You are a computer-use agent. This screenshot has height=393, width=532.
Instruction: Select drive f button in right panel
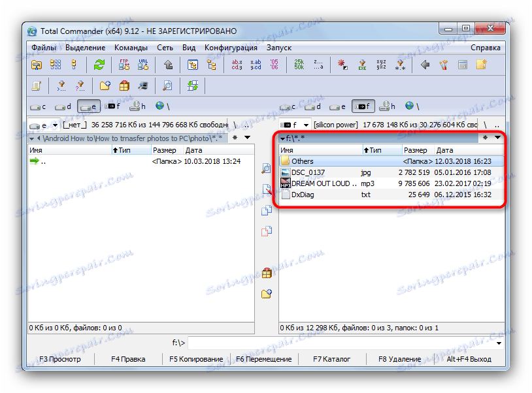[363, 106]
